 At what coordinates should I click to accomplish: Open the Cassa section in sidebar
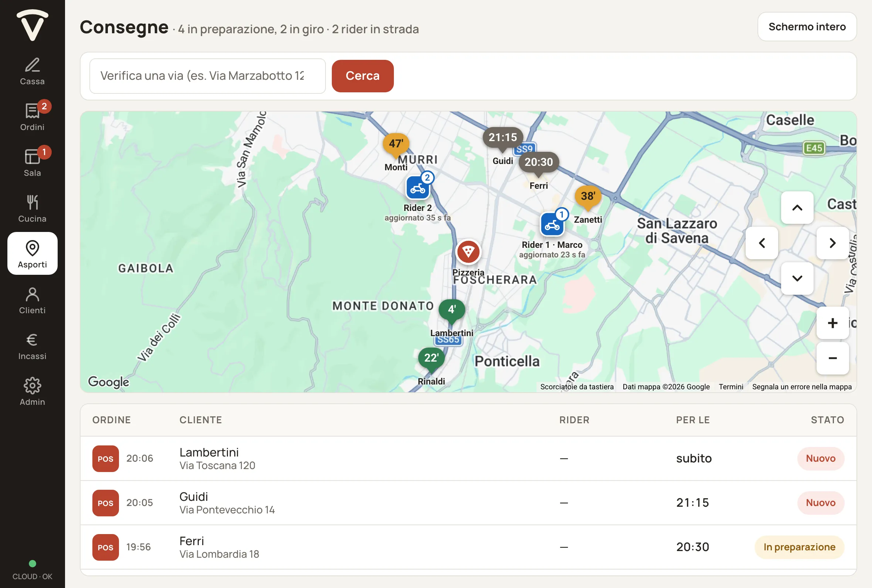[x=32, y=71]
